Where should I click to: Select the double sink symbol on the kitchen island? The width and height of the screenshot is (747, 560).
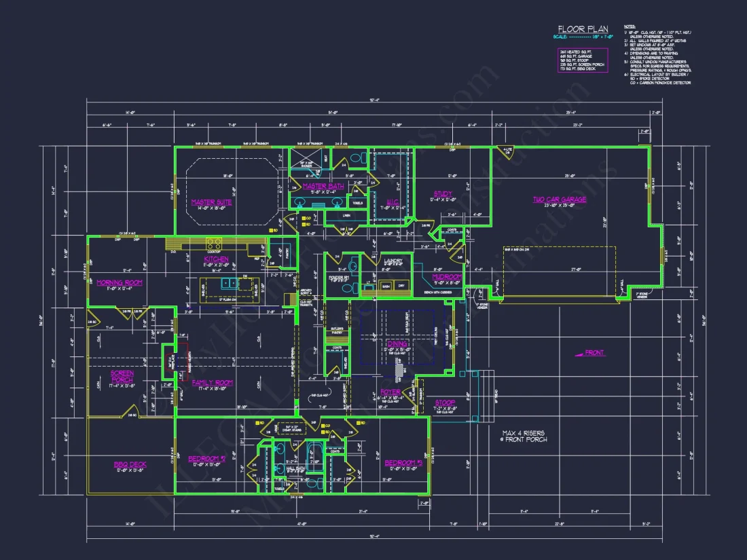[x=230, y=283]
